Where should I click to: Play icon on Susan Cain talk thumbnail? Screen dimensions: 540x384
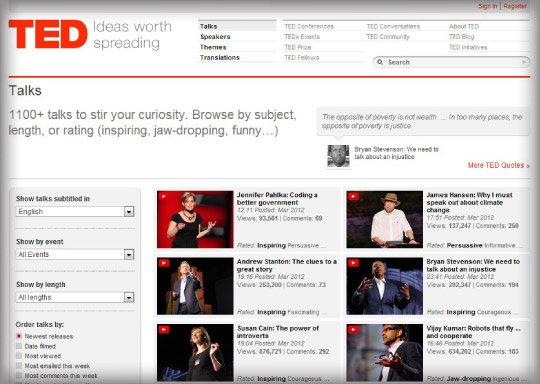pos(164,330)
